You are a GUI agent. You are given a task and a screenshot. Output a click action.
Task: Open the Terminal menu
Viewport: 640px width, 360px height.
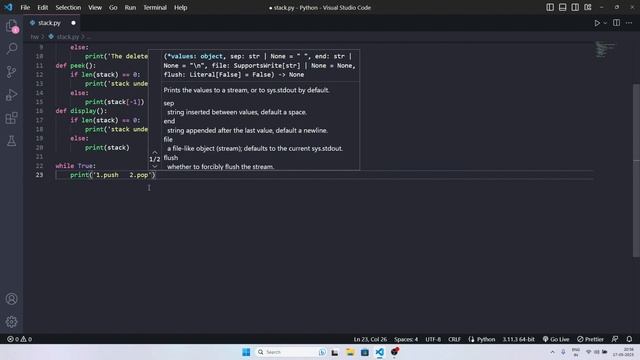(x=155, y=7)
